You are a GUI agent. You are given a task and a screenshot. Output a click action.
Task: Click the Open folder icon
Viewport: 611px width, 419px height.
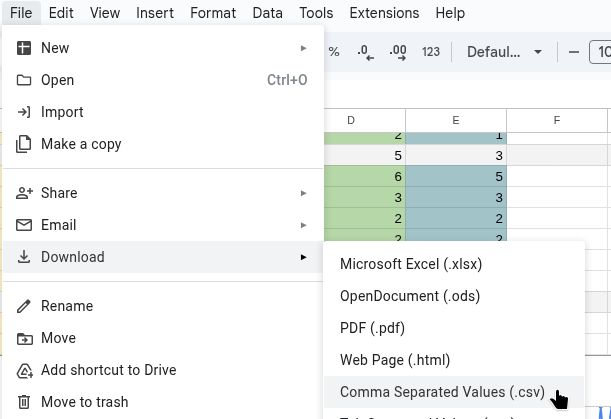(24, 80)
